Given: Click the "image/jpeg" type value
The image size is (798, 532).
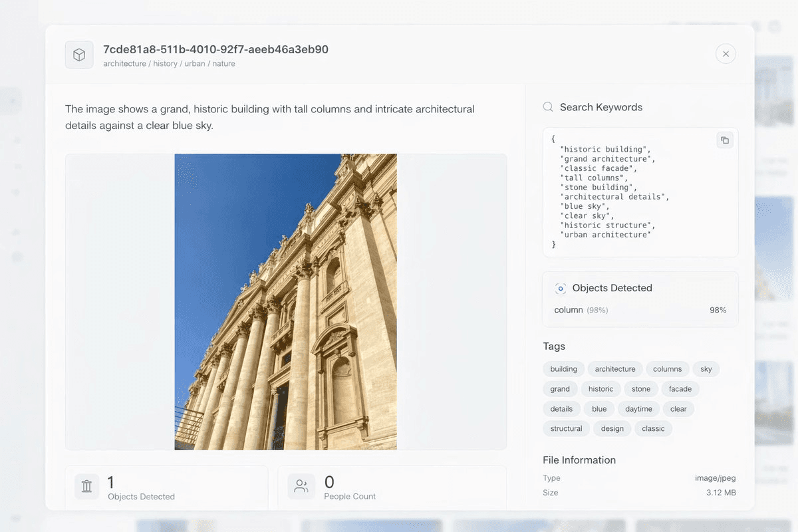Looking at the screenshot, I should [716, 478].
